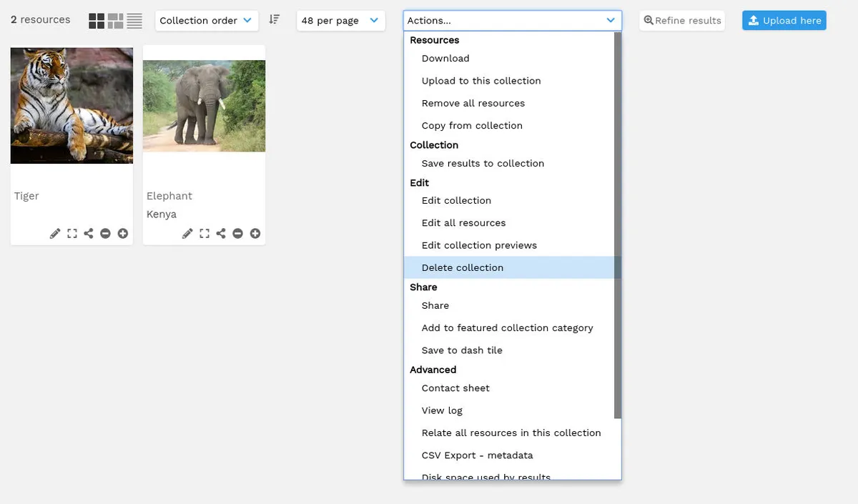This screenshot has height=504, width=858.
Task: Open the 48 per page dropdown
Action: [x=340, y=21]
